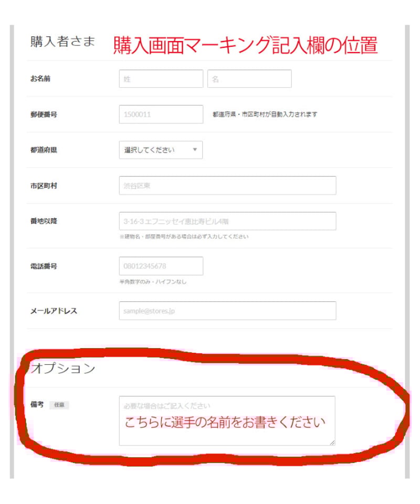The image size is (420, 504).
Task: Click the 都道府県 field label
Action: 44,150
